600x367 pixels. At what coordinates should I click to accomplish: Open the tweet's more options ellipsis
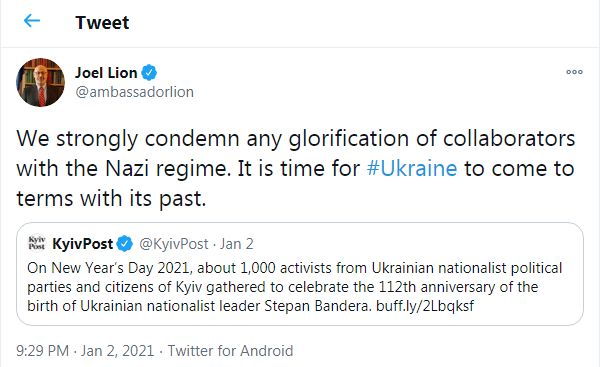[574, 72]
